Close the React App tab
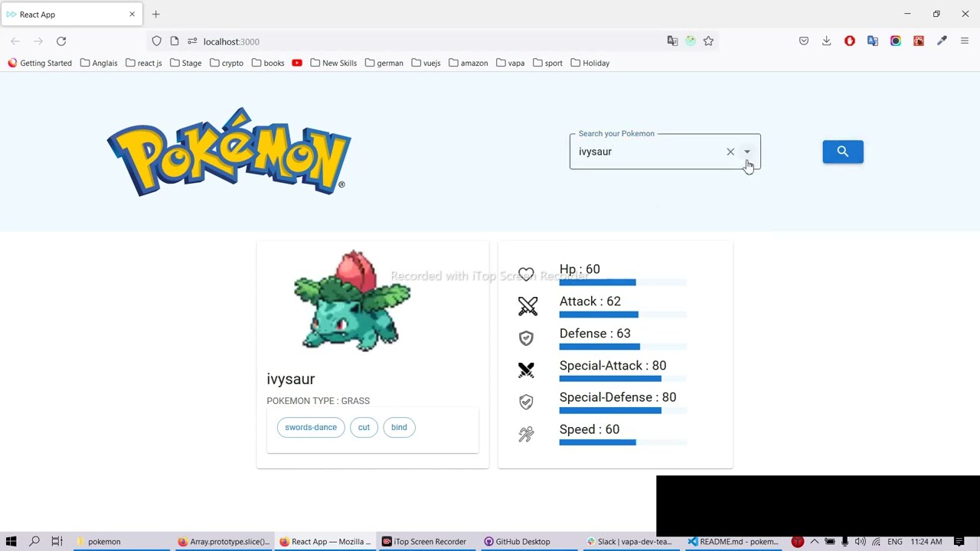 [x=132, y=15]
